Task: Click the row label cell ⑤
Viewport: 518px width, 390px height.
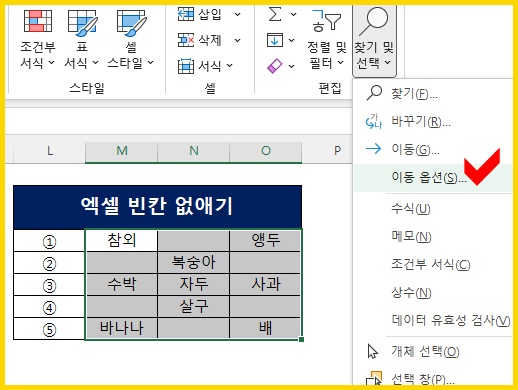Action: 49,329
